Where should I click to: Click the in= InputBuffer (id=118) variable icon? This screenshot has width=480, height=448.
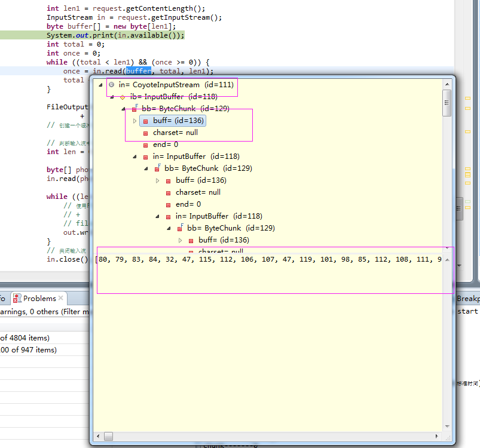pos(146,156)
